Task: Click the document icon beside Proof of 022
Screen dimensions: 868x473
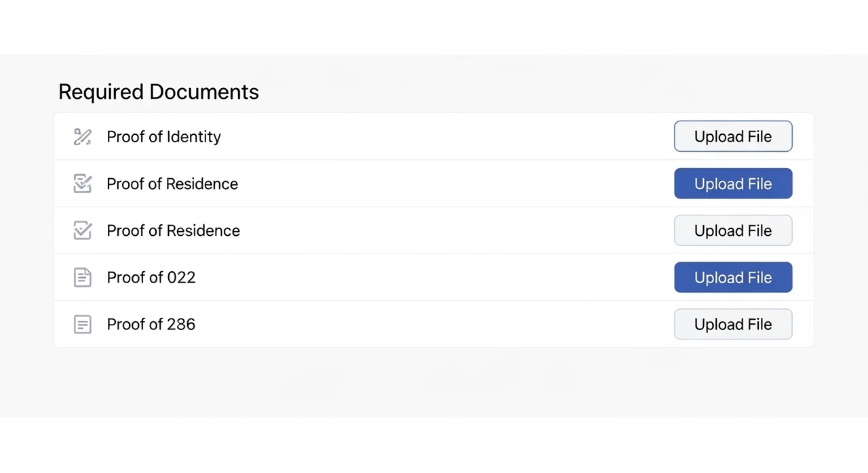Action: pos(82,277)
